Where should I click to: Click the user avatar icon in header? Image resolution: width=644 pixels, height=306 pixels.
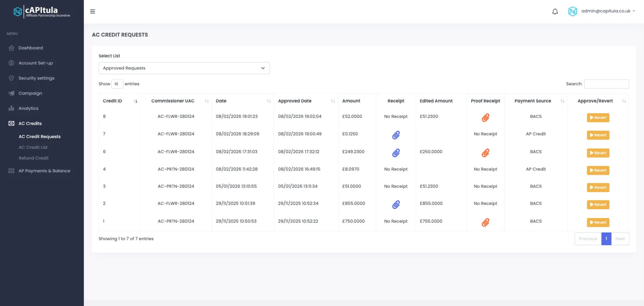572,11
